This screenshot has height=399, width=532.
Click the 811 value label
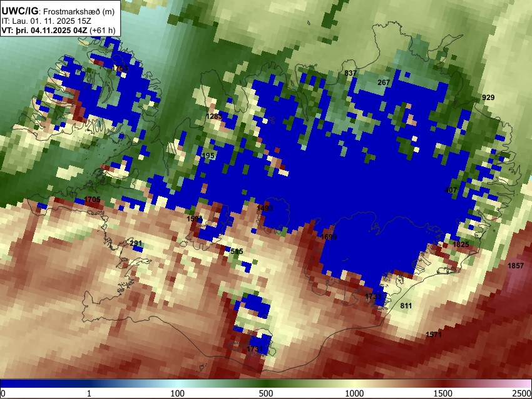click(x=406, y=306)
